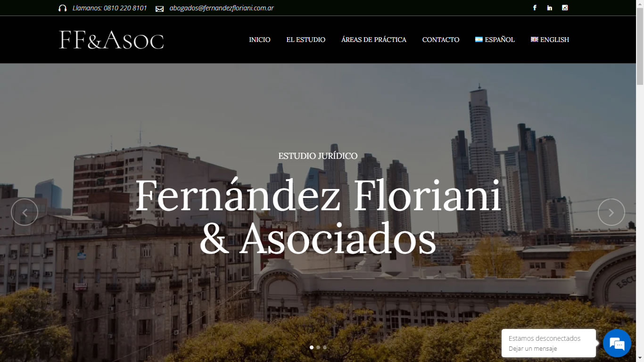Image resolution: width=644 pixels, height=362 pixels.
Task: Open the blue chat bubble widget
Action: point(617,343)
